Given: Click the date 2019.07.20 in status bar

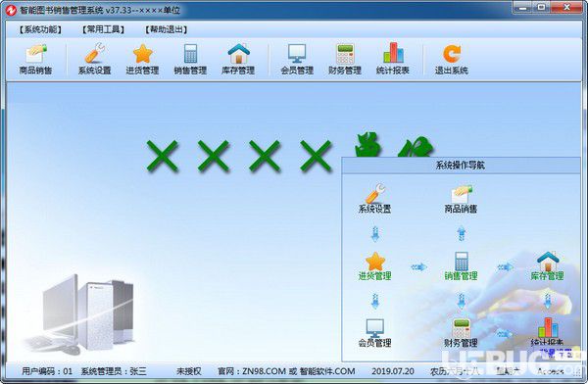Looking at the screenshot, I should (x=393, y=371).
